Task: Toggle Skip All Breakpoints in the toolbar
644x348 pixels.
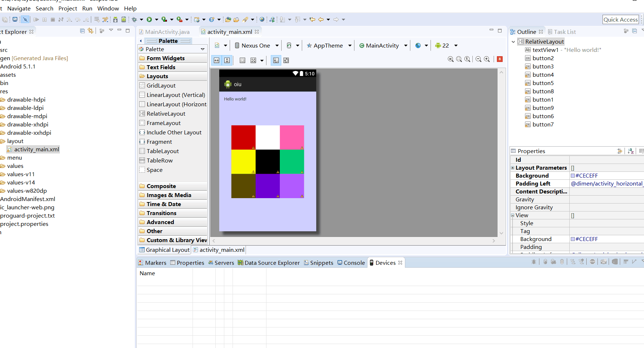Action: tap(25, 19)
